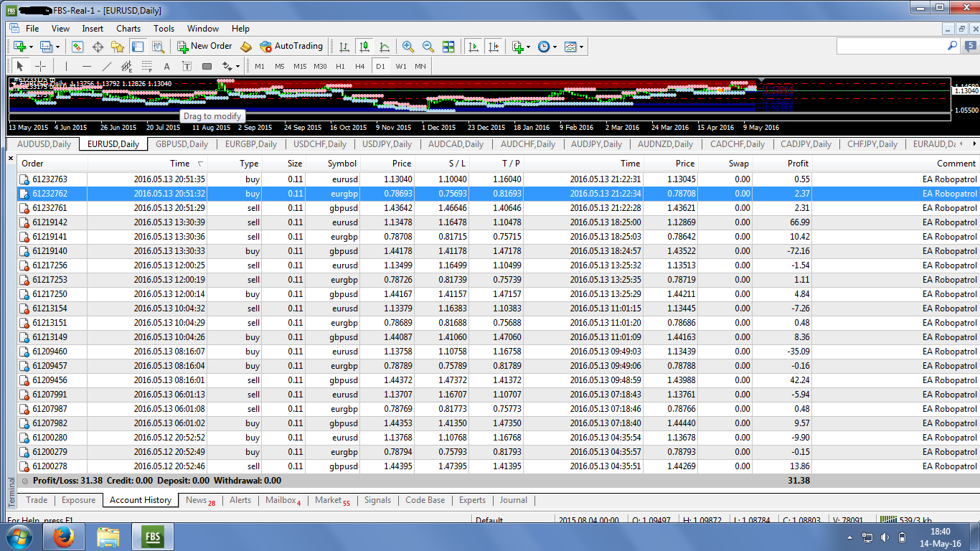Select the Crosshair cursor tool

41,66
